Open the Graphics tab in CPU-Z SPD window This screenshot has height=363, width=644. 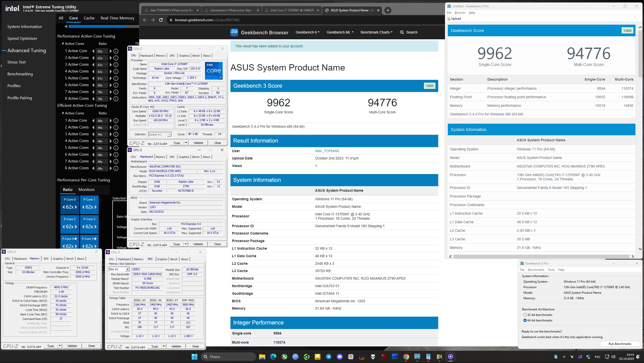pyautogui.click(x=162, y=259)
